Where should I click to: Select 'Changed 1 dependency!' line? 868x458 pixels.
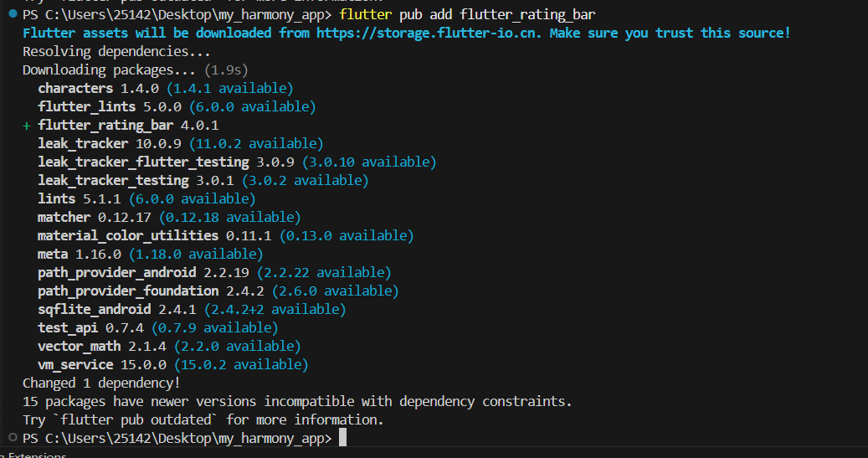(x=101, y=383)
